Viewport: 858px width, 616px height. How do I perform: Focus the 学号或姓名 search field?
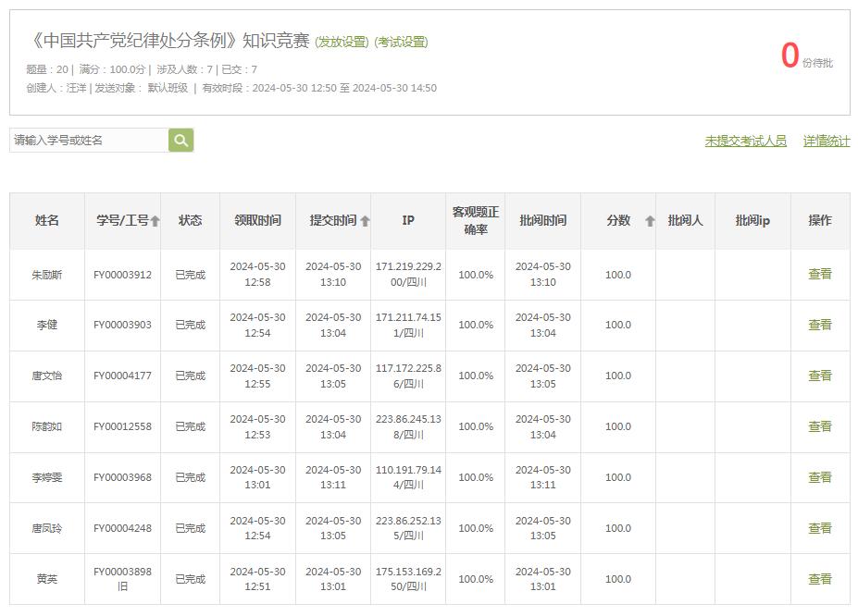(89, 141)
